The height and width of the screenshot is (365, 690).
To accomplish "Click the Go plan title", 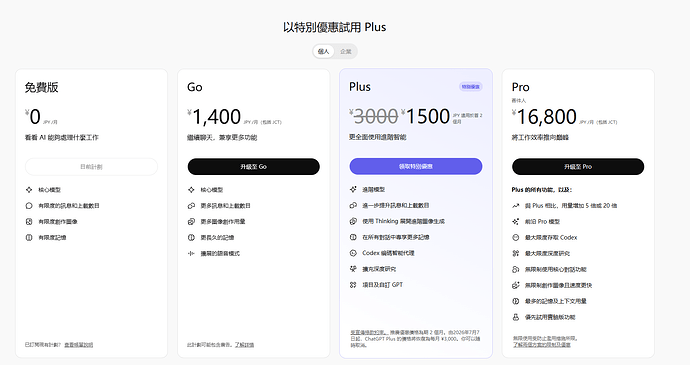I will pyautogui.click(x=195, y=87).
